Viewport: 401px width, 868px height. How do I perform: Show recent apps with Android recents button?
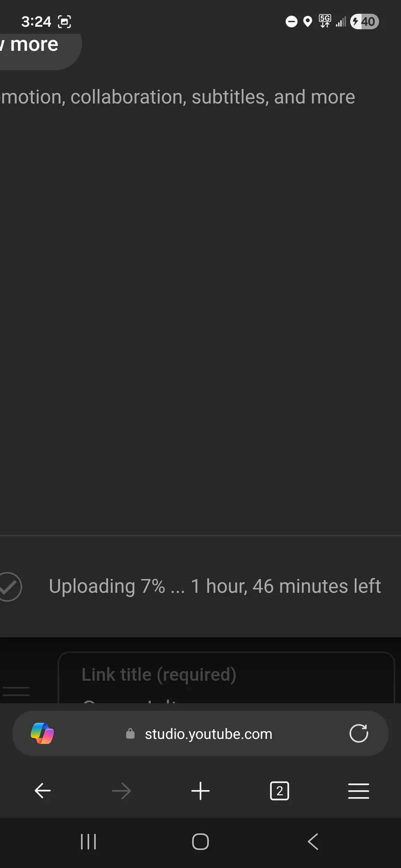(x=88, y=842)
